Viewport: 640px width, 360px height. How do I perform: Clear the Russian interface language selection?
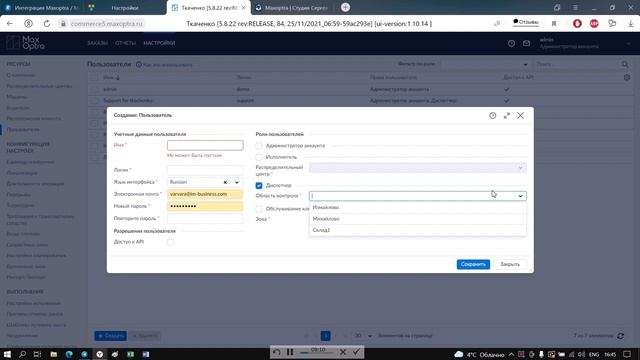(225, 182)
